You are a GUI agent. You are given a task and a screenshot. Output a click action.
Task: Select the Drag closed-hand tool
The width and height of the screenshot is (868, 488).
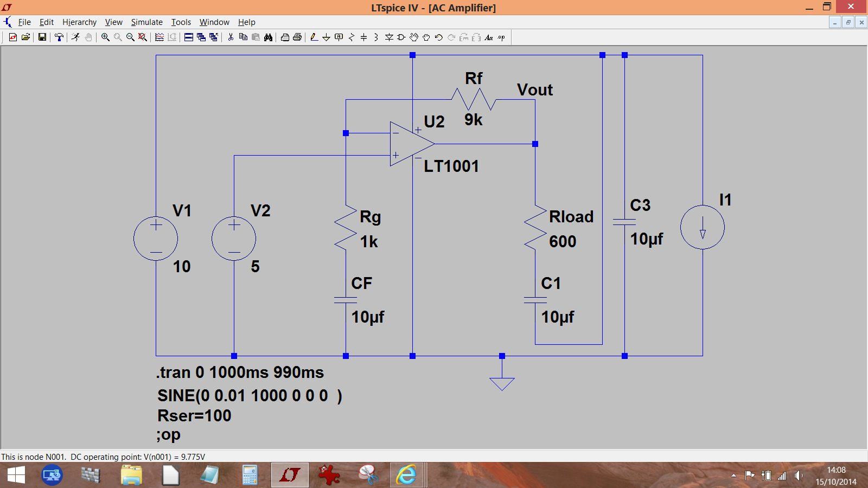[x=426, y=37]
